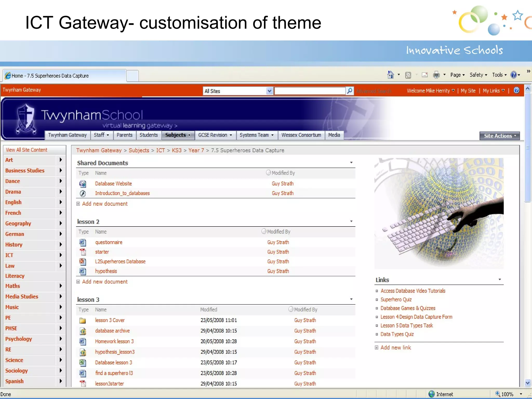The width and height of the screenshot is (532, 399).
Task: Open the Staff navigation tab
Action: [101, 135]
